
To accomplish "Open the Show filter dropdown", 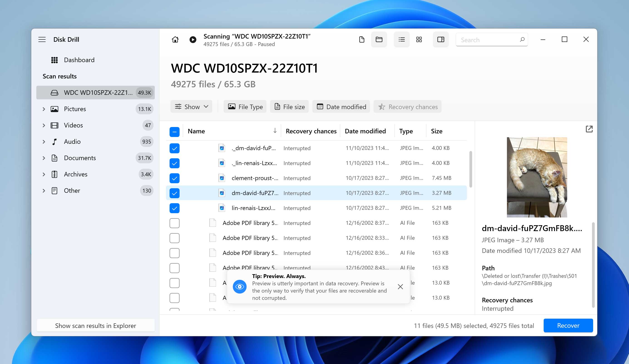I will coord(191,106).
